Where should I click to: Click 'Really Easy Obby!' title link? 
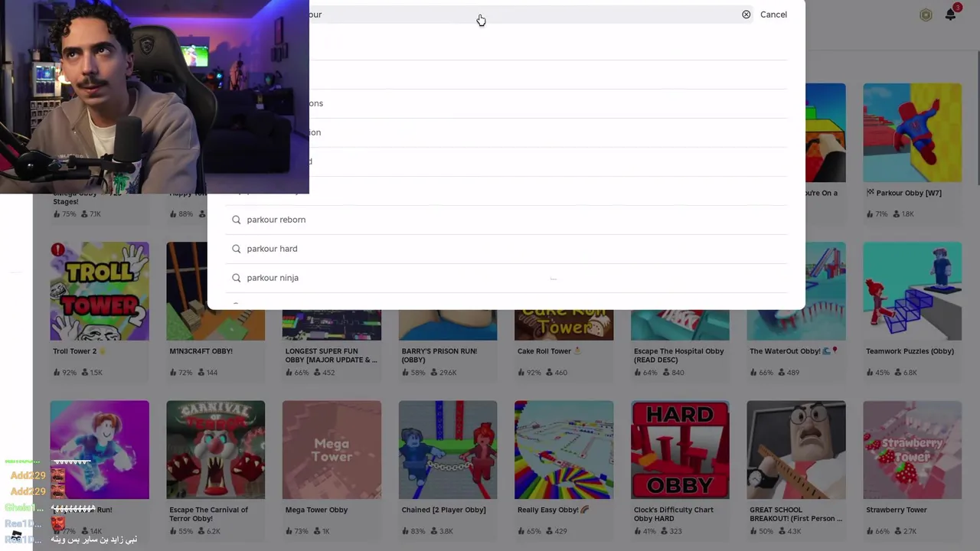click(554, 510)
